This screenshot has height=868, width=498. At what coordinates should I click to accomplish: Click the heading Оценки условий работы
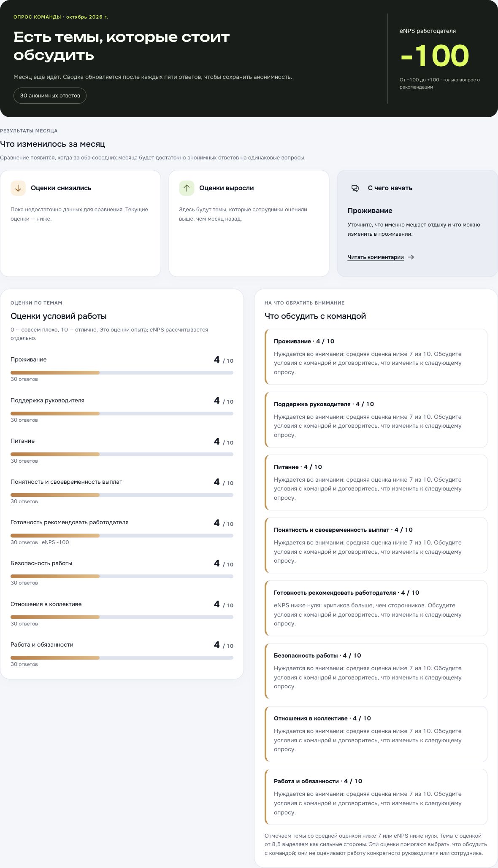(59, 316)
